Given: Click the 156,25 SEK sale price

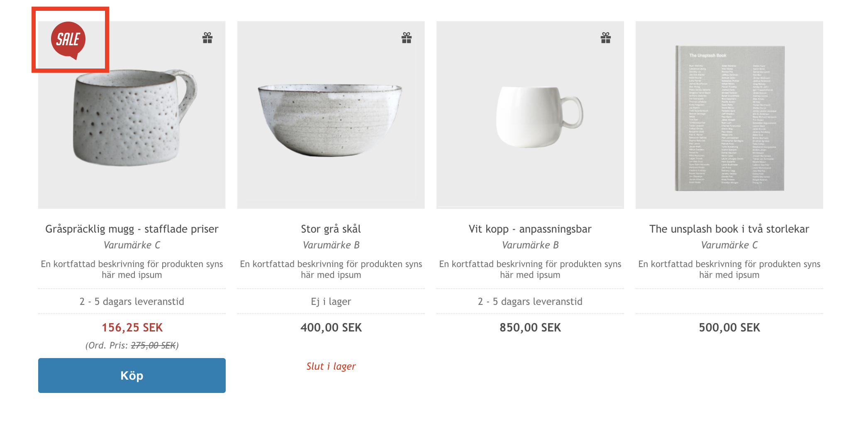Looking at the screenshot, I should tap(132, 328).
